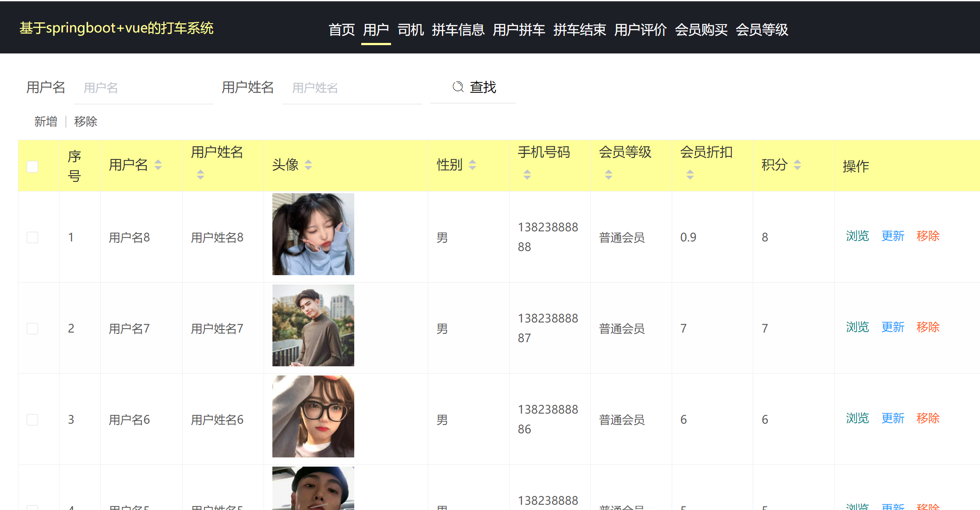The width and height of the screenshot is (980, 510).
Task: Click 新增 to add a new user
Action: coord(45,121)
